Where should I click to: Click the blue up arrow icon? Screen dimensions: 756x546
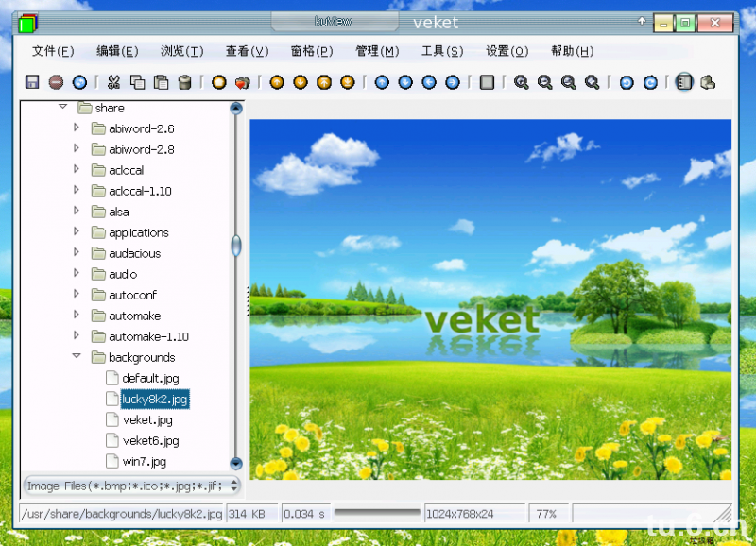[382, 82]
